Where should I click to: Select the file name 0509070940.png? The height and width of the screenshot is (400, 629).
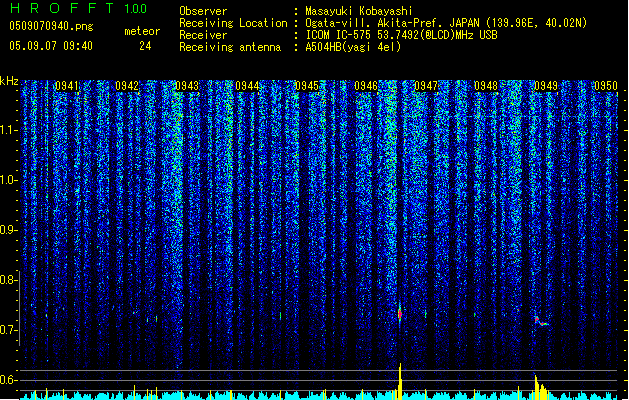tap(51, 26)
